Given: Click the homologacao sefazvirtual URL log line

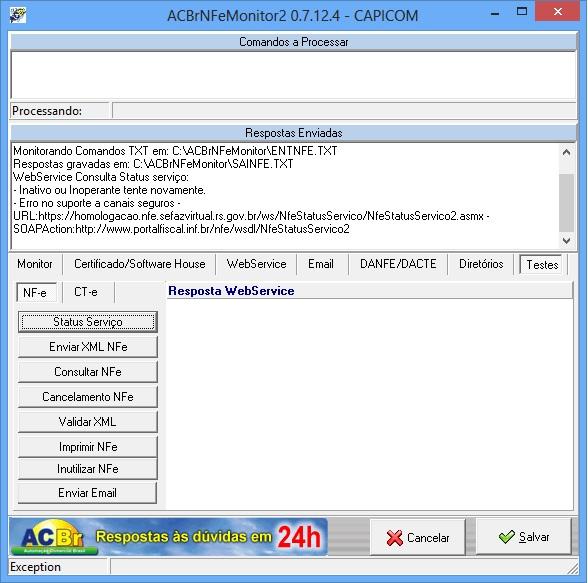Looking at the screenshot, I should click(251, 216).
